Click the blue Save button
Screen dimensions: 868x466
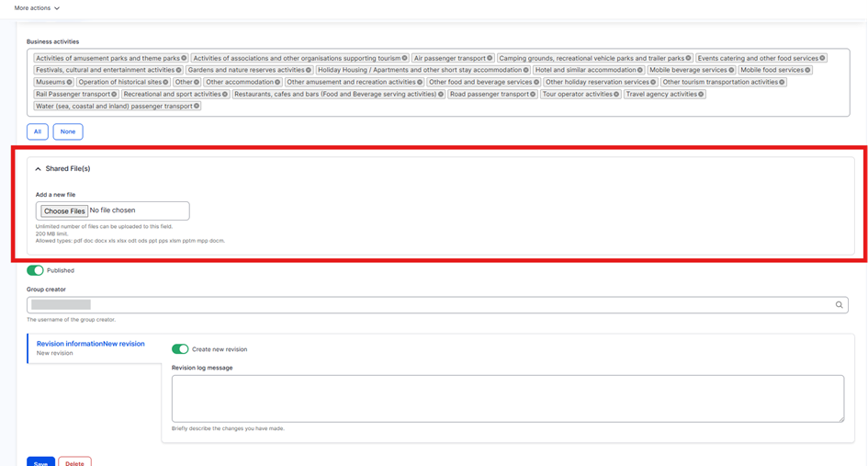pyautogui.click(x=40, y=462)
